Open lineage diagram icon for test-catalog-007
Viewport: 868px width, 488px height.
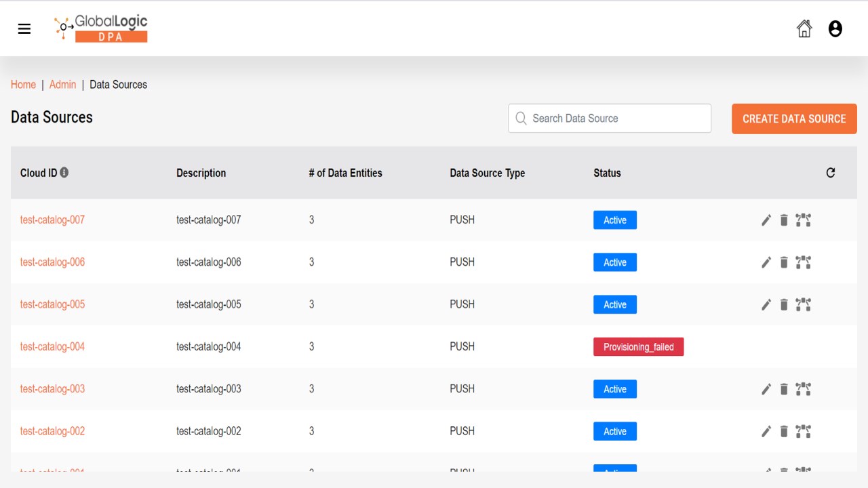point(804,220)
